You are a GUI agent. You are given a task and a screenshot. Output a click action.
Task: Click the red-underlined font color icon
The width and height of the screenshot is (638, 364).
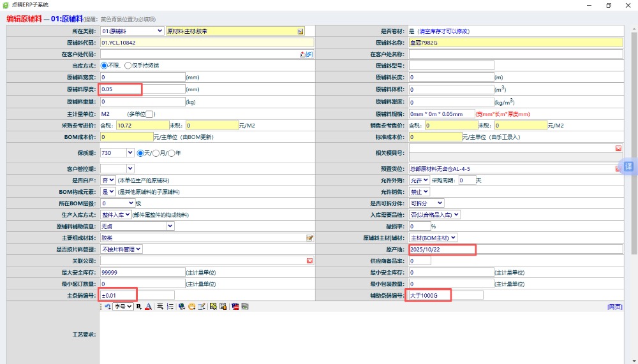coord(147,307)
